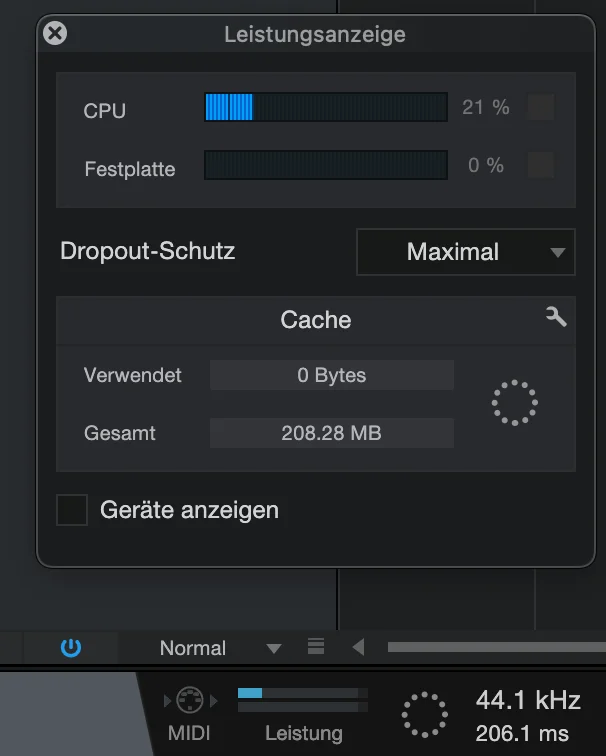Click the Maximal dropdown arrow
The image size is (606, 756).
(558, 253)
